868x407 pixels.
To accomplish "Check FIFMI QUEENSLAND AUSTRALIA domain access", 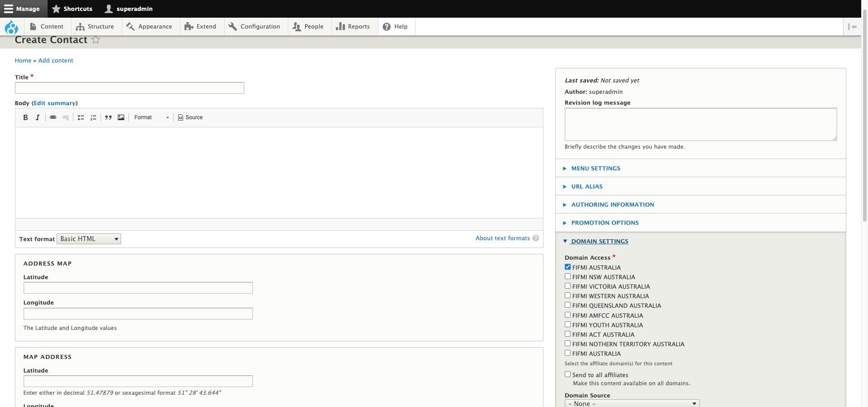I will coord(567,305).
